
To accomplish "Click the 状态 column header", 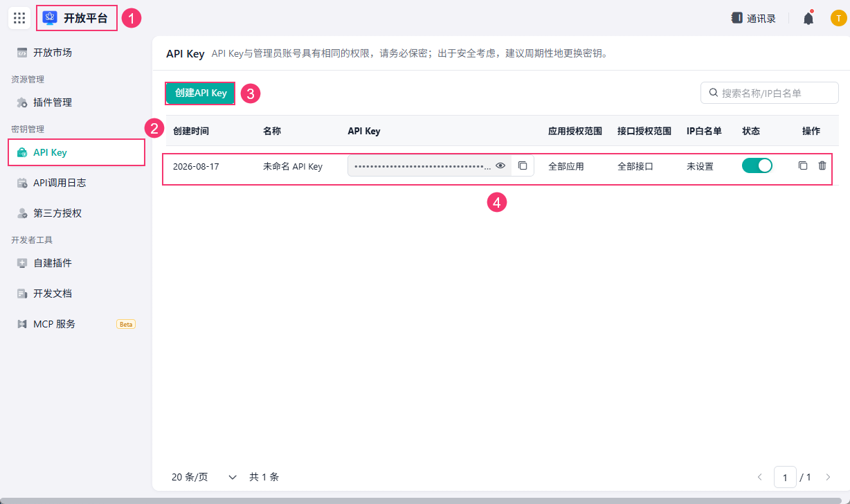I will click(751, 131).
